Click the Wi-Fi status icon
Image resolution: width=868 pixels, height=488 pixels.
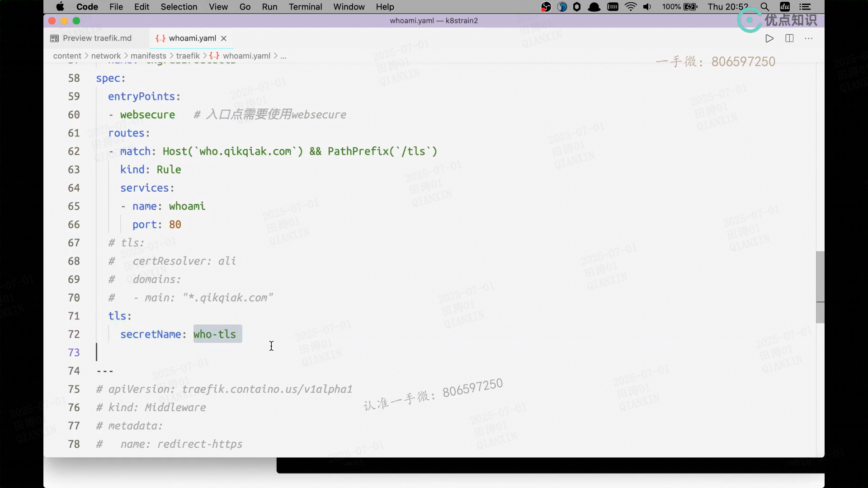pyautogui.click(x=631, y=7)
